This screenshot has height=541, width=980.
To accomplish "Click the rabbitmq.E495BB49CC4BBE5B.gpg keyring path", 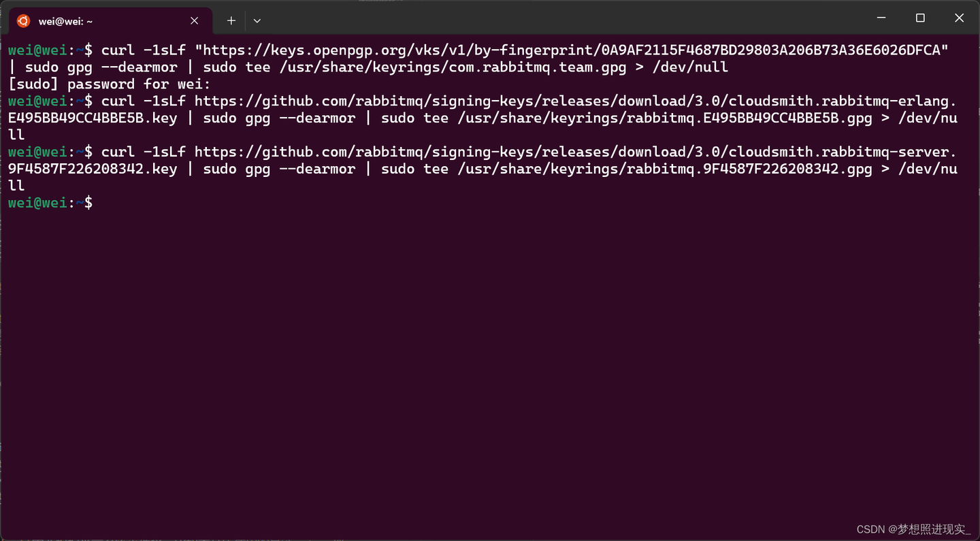I will coord(665,118).
